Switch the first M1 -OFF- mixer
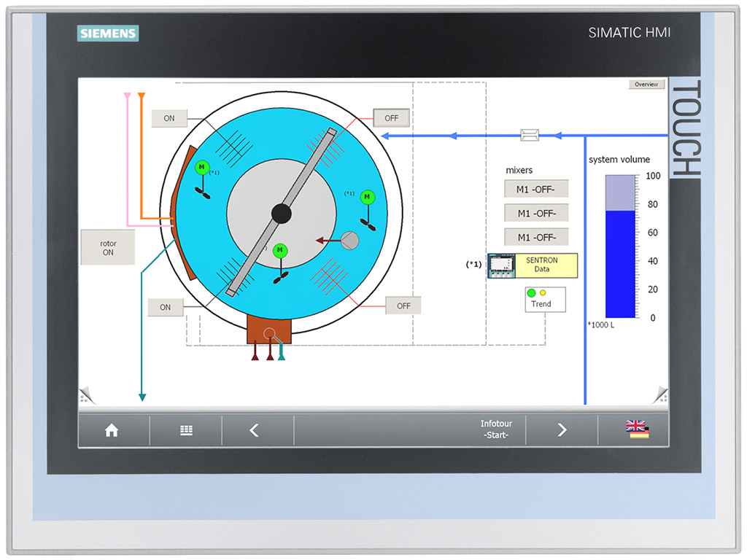The image size is (747, 560). [536, 190]
